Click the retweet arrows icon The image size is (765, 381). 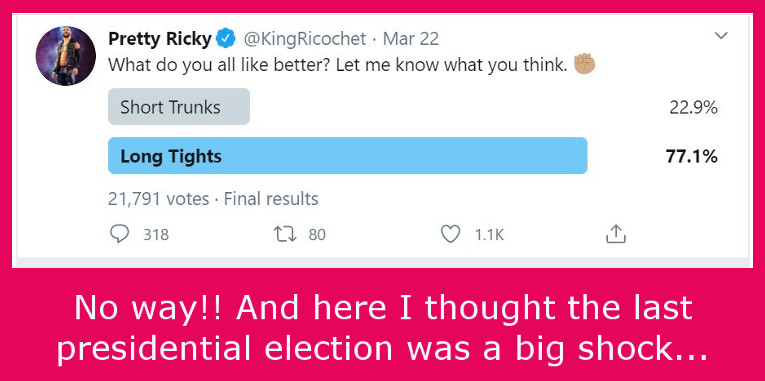(x=285, y=235)
